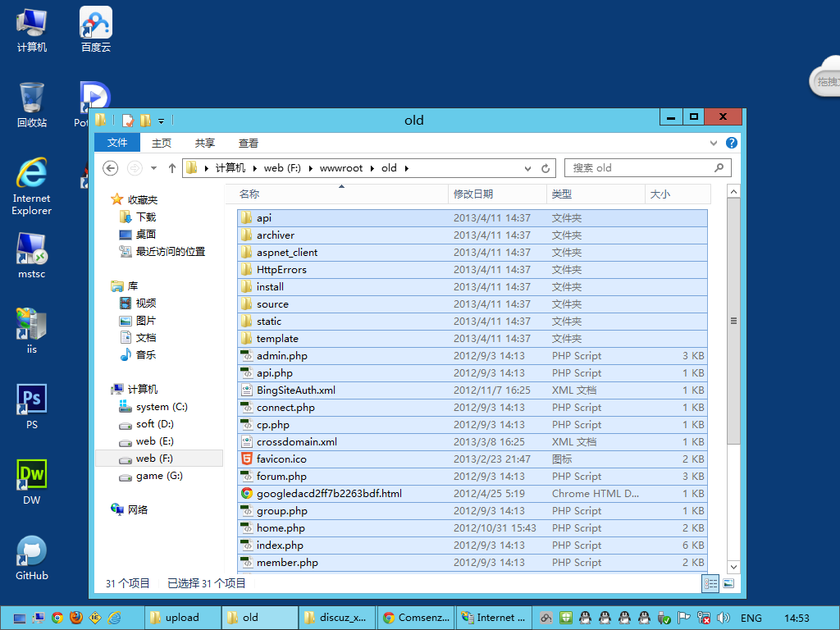Select game (G:) drive
This screenshot has height=630, width=840.
click(151, 476)
